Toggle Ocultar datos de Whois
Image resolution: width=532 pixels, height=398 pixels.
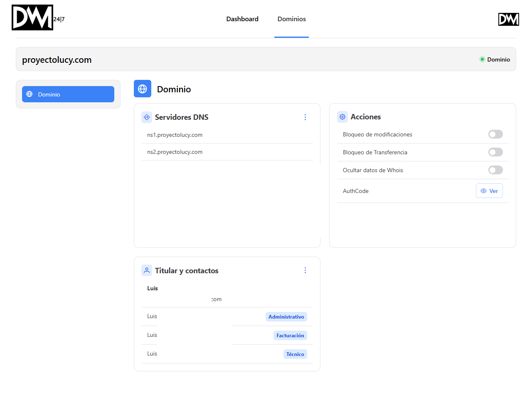pyautogui.click(x=495, y=170)
